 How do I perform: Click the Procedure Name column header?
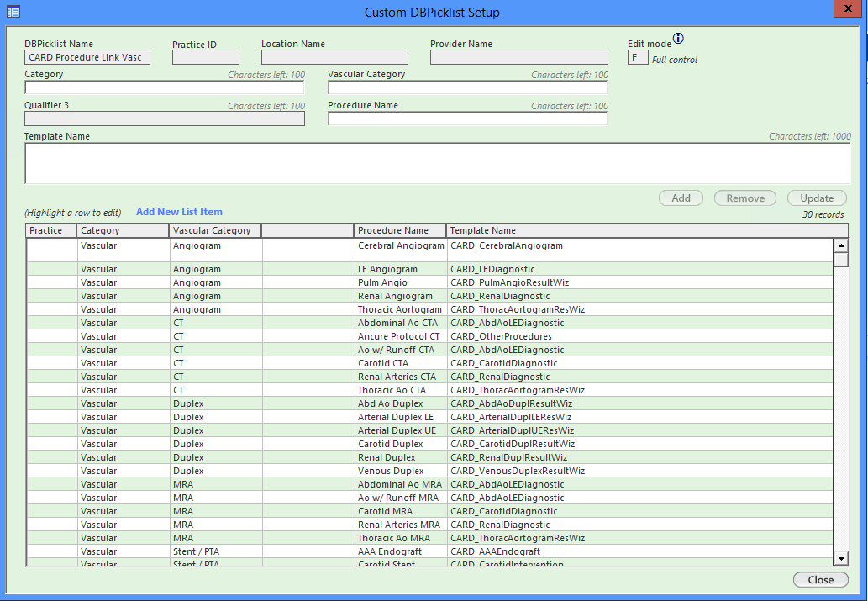pyautogui.click(x=400, y=230)
